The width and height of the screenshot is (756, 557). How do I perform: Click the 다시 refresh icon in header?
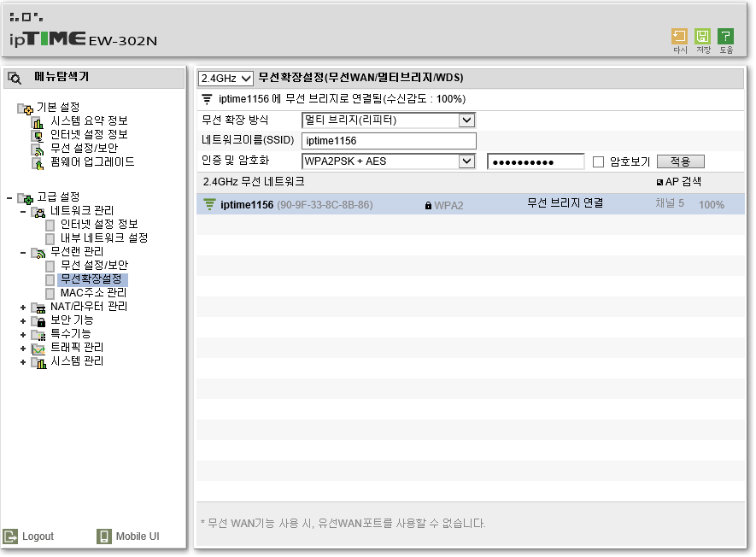(x=680, y=37)
